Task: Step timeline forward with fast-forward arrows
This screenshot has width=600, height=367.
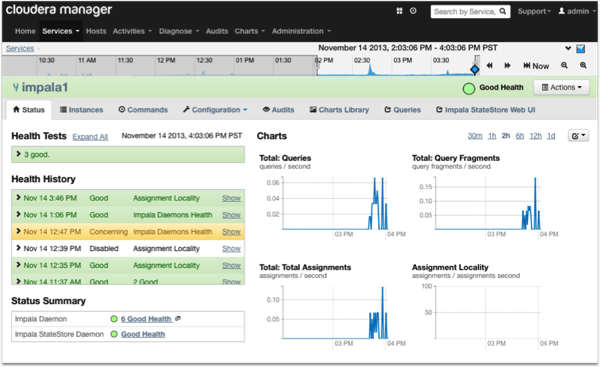Action: pos(507,65)
